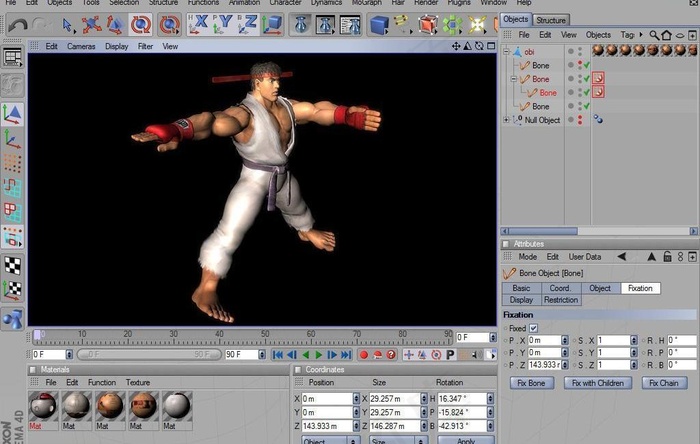Render to Picture Viewer
The image size is (700, 444).
[x=325, y=25]
